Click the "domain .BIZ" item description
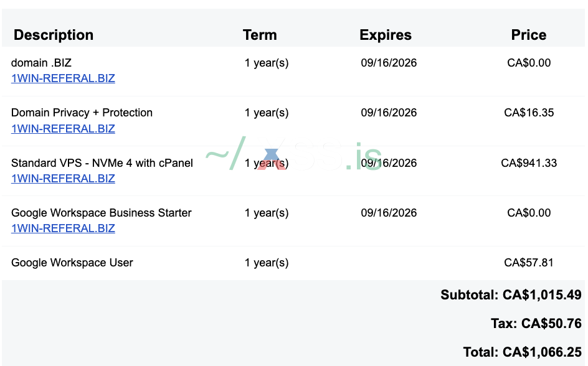This screenshot has height=366, width=588. tap(41, 63)
